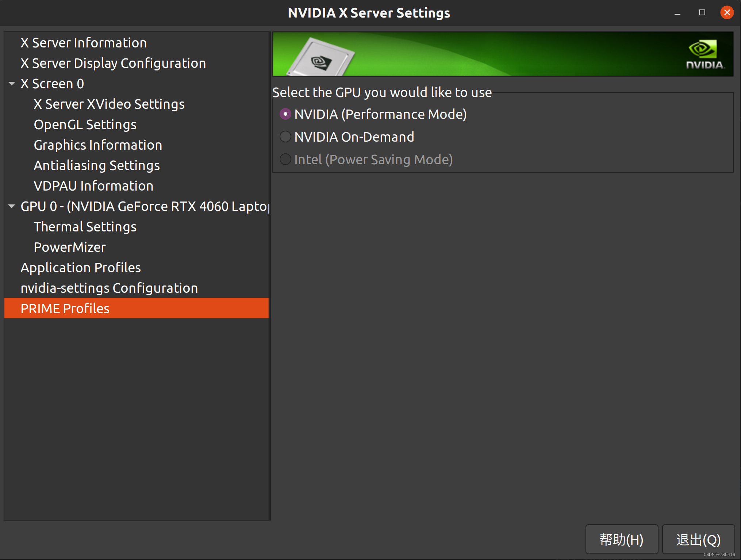The image size is (741, 560).
Task: Open X Server Information page
Action: 84,43
